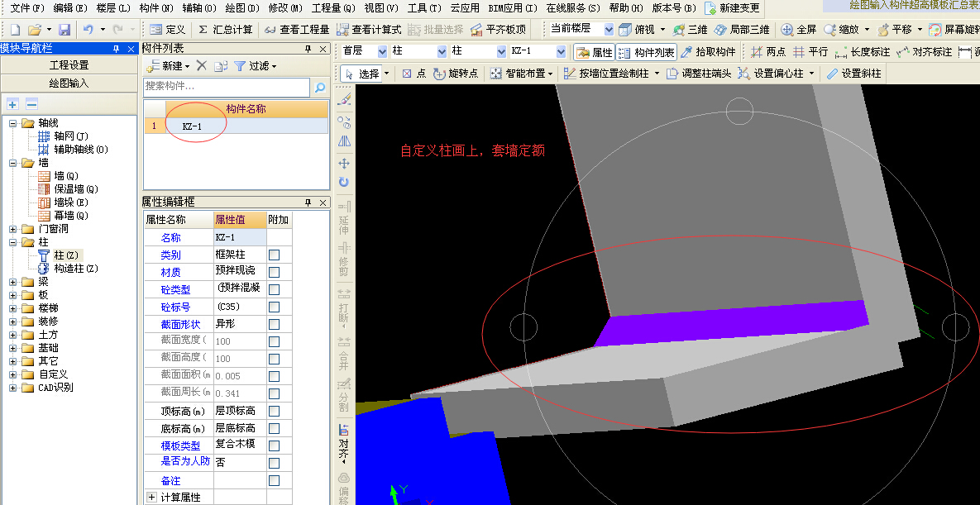Open 俯视 view direction dropdown arrow
This screenshot has height=505, width=980.
tap(662, 30)
